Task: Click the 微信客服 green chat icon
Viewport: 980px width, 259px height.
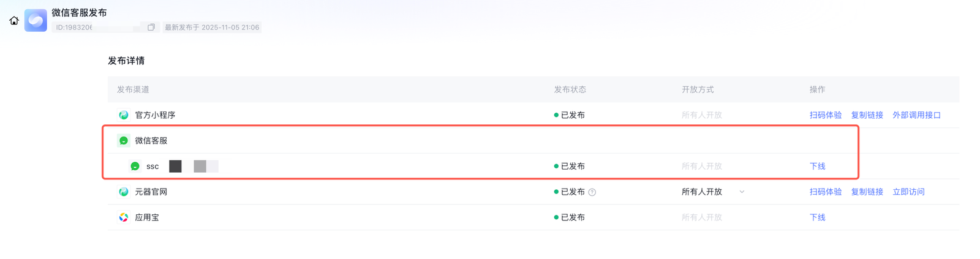Action: pyautogui.click(x=124, y=141)
